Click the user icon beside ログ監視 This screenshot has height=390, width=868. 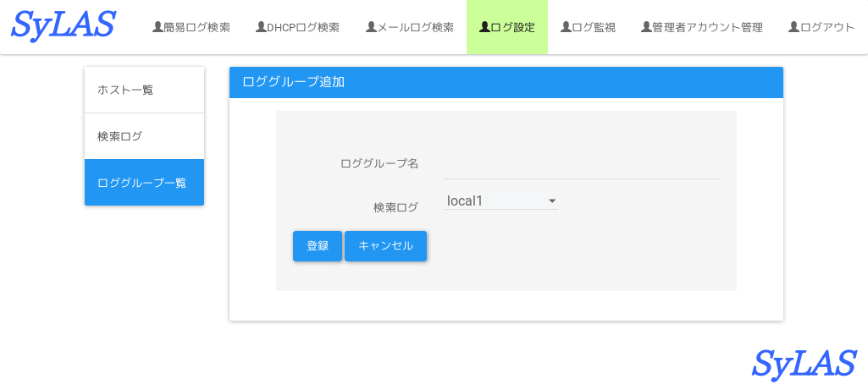[566, 26]
